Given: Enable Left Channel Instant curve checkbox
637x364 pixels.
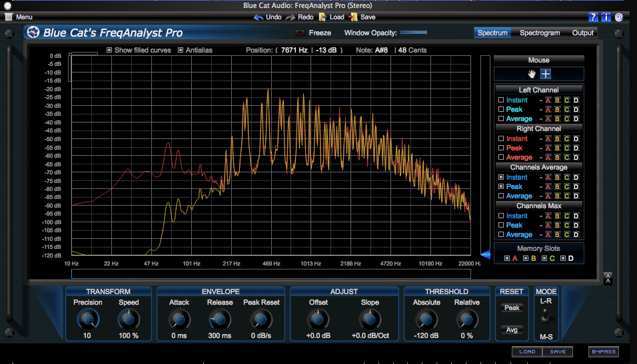Looking at the screenshot, I should pyautogui.click(x=501, y=100).
